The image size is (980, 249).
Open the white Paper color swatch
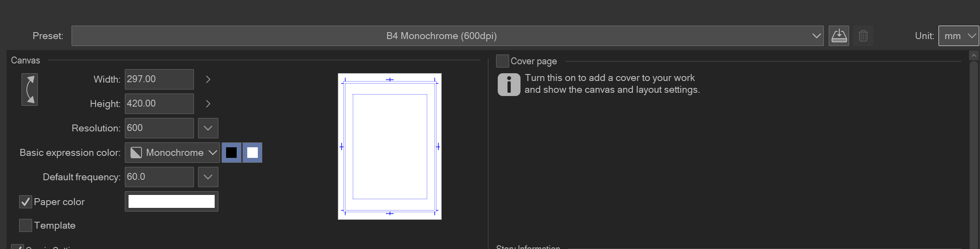[x=172, y=201]
